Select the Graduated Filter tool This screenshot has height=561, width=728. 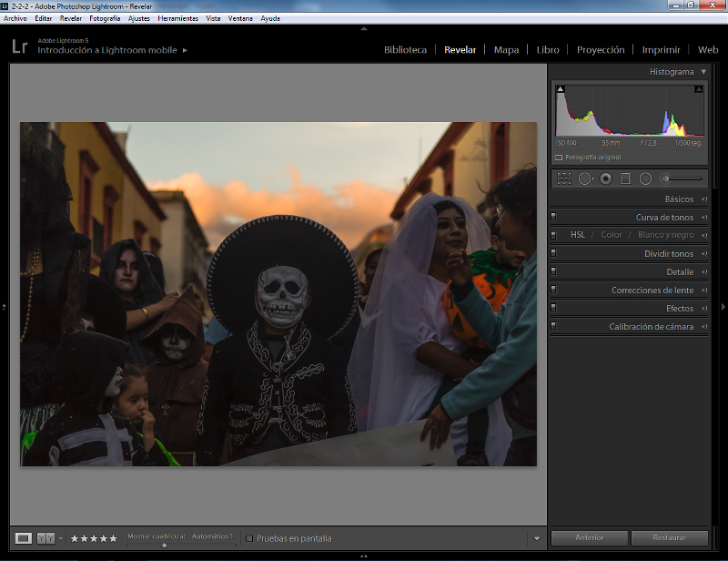click(625, 178)
